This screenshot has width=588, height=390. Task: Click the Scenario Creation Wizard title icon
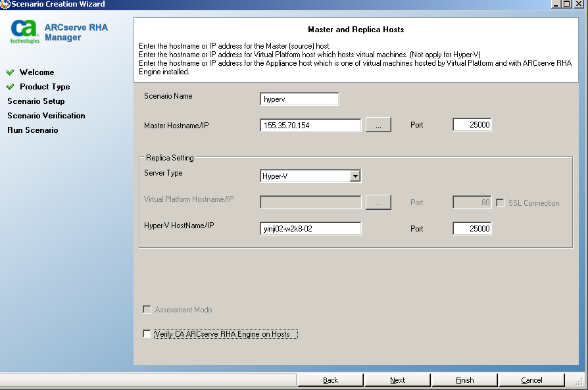pos(5,4)
